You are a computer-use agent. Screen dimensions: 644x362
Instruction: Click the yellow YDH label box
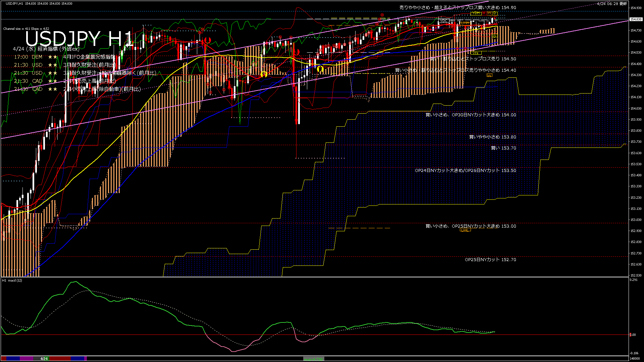476,13
